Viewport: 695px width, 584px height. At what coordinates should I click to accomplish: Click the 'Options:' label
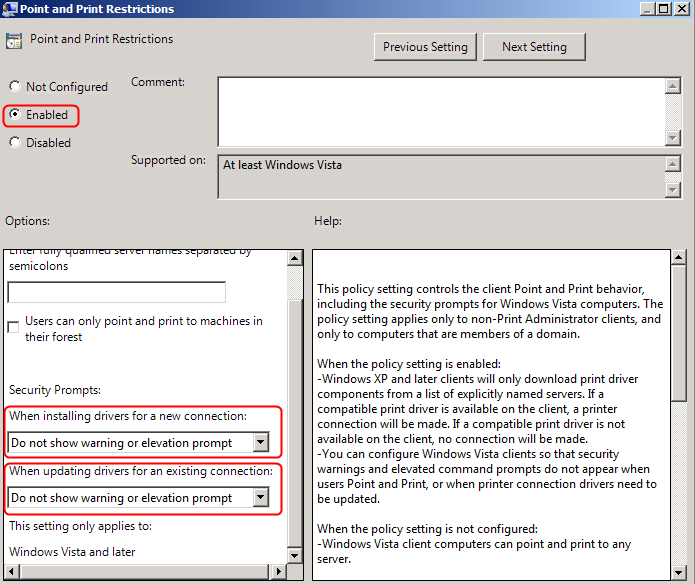[x=27, y=221]
